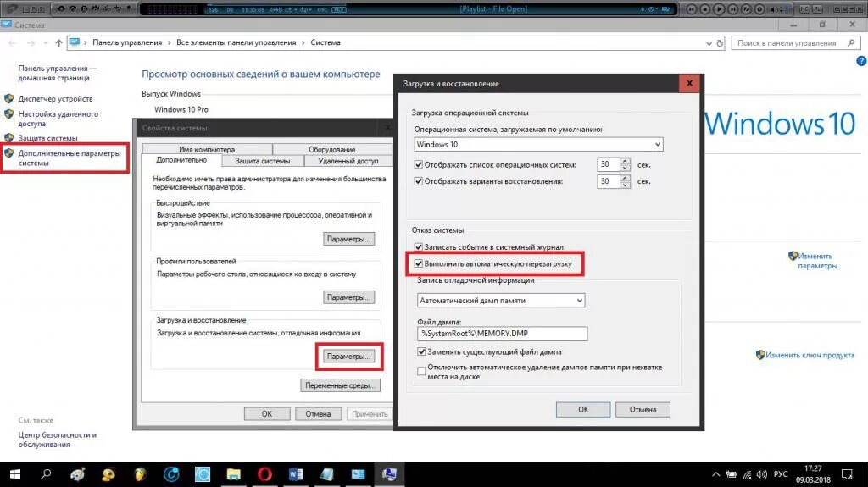Viewport: 868px width, 487px height.
Task: Click the previous track button in the media player
Action: click(692, 8)
